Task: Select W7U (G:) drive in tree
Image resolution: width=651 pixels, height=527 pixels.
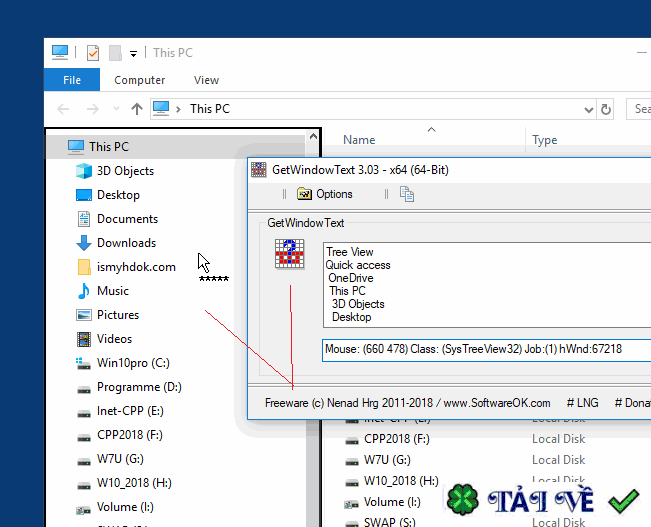Action: 120,459
